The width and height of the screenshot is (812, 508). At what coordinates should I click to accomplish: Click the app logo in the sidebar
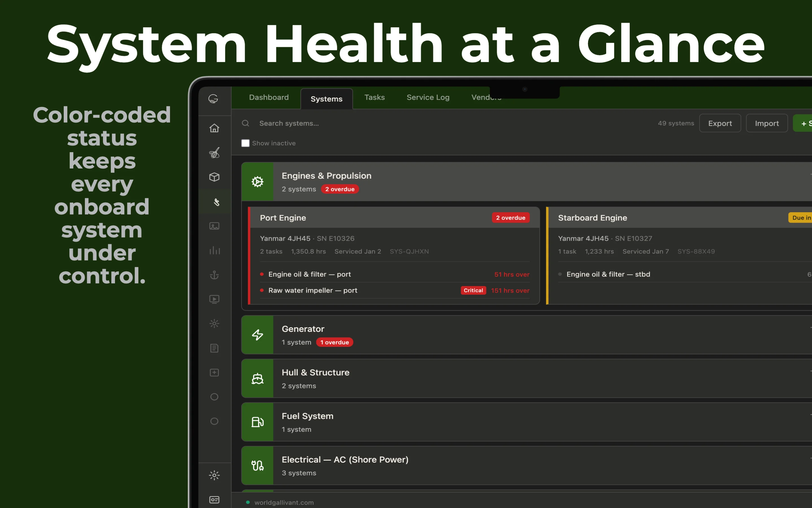[x=213, y=99]
